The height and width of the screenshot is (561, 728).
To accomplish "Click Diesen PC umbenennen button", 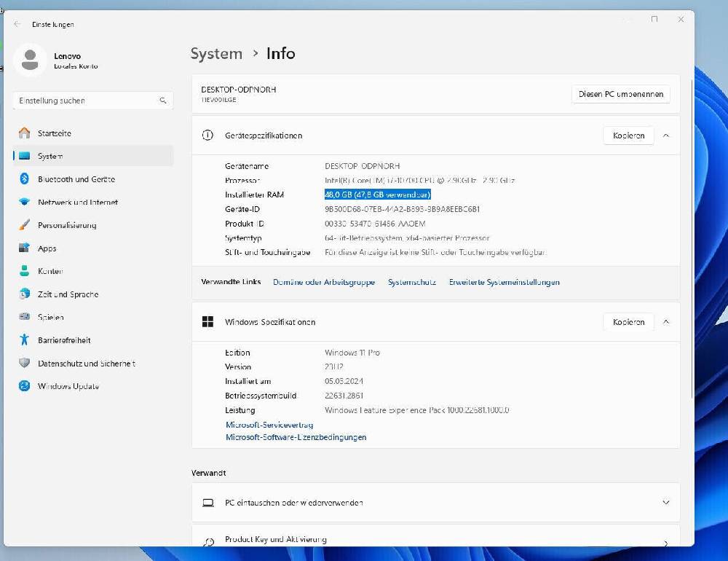I will (x=621, y=94).
